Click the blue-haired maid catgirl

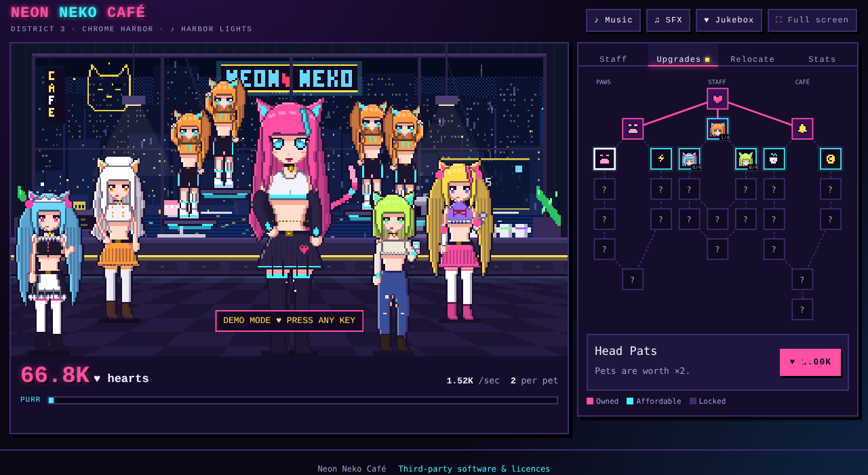click(49, 271)
